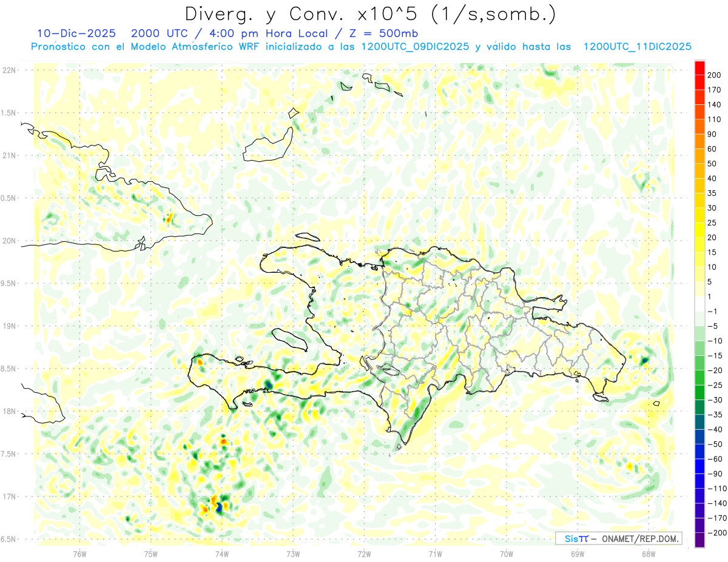
Task: Click the '1.5N' latitude label
Action: click(x=9, y=113)
